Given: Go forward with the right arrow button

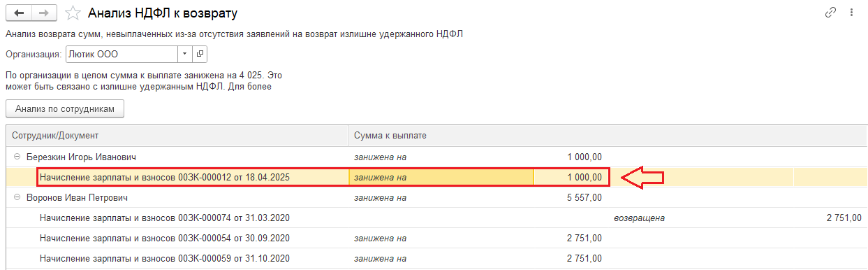Looking at the screenshot, I should tap(44, 13).
